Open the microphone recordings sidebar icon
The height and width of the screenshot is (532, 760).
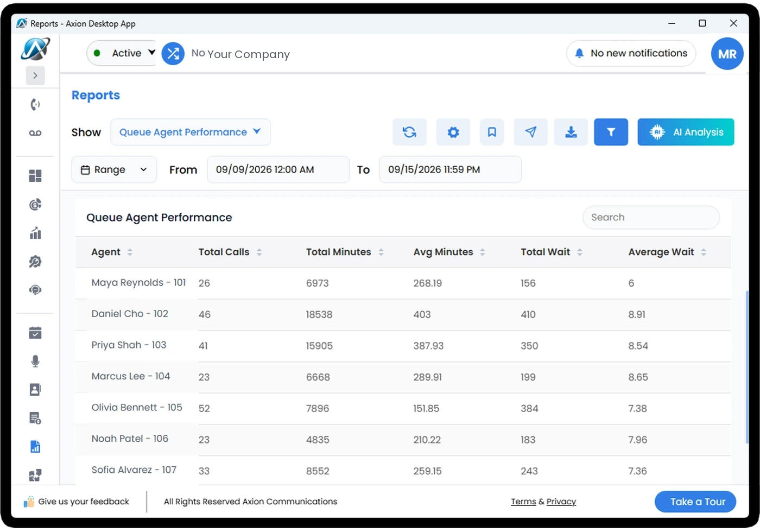pos(35,362)
